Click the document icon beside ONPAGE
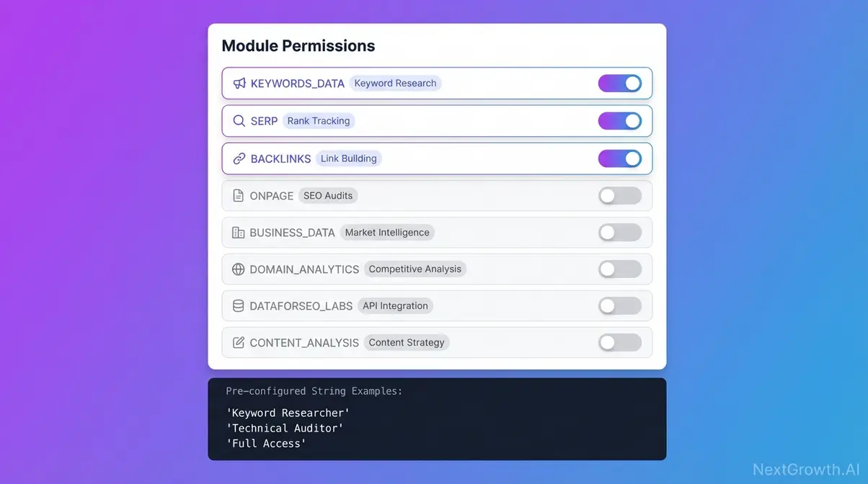The height and width of the screenshot is (484, 868). [239, 195]
